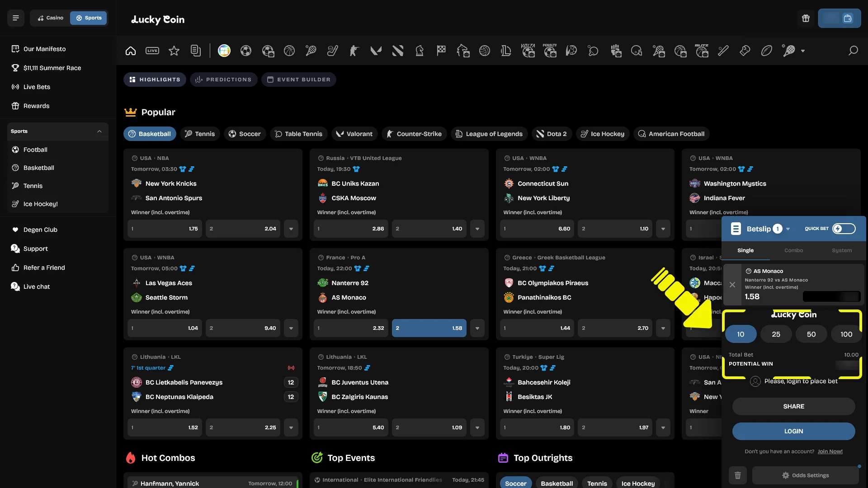Select the Counter-Strike icon in toolbar

coord(354,51)
